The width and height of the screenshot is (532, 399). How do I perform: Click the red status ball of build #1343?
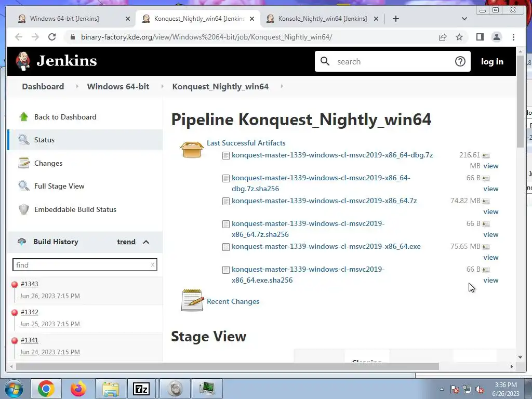(15, 284)
